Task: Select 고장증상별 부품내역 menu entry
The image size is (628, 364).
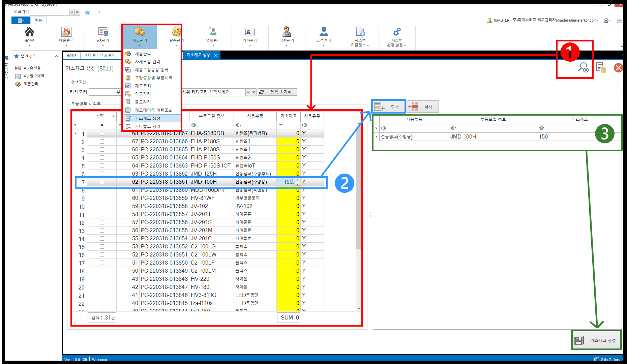Action: click(152, 78)
